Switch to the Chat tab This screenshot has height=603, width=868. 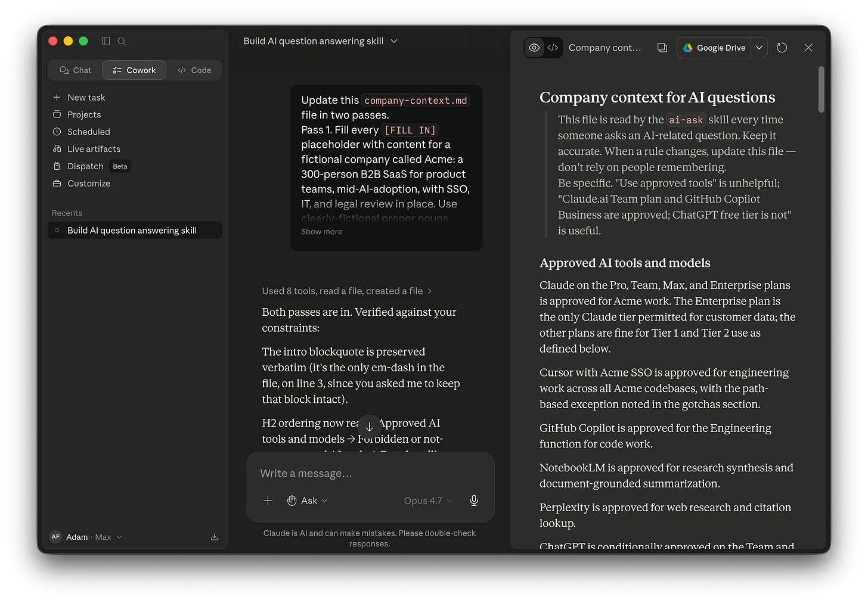[x=75, y=70]
